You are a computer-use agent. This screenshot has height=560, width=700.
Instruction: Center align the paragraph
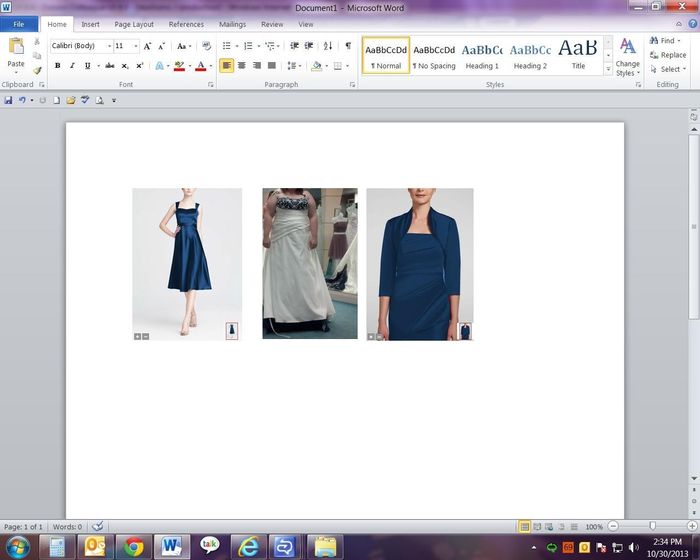point(242,66)
